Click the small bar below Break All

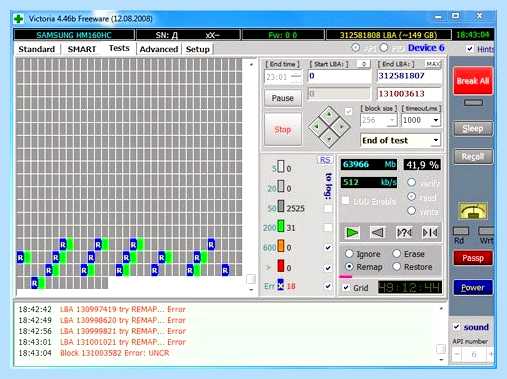pyautogui.click(x=473, y=103)
